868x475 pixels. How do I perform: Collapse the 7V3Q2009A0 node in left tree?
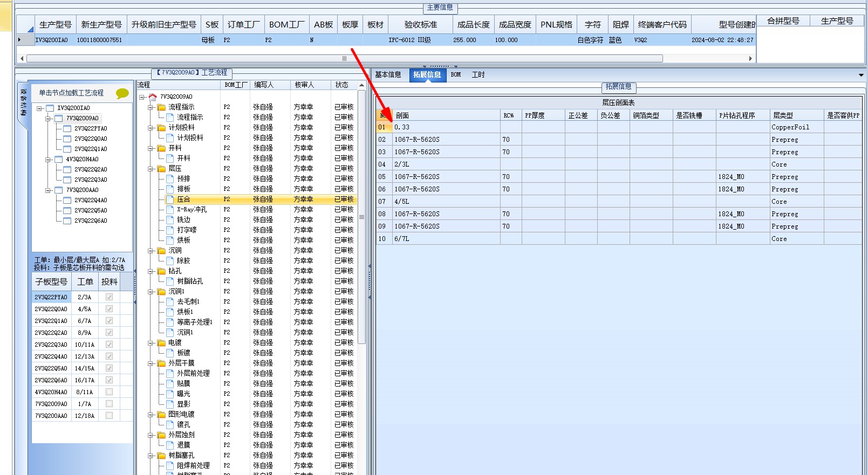point(48,119)
